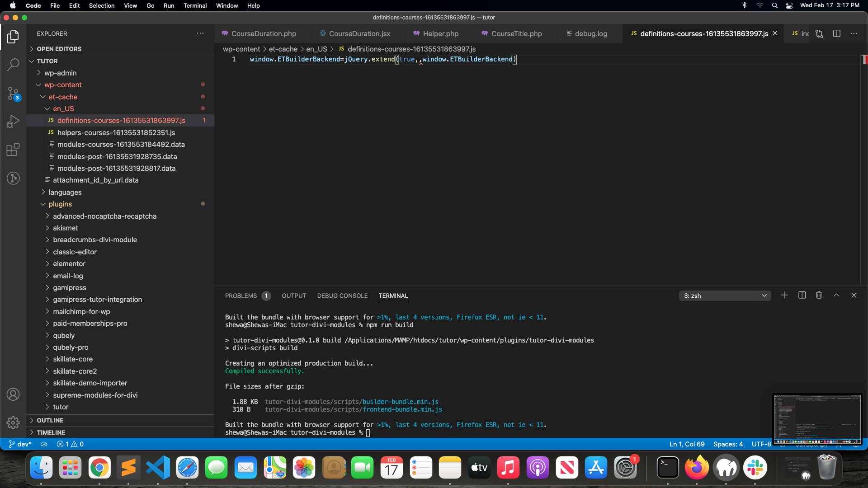Open the Source Control view showing 3 changes
Screen dimensions: 868x488
[x=13, y=93]
